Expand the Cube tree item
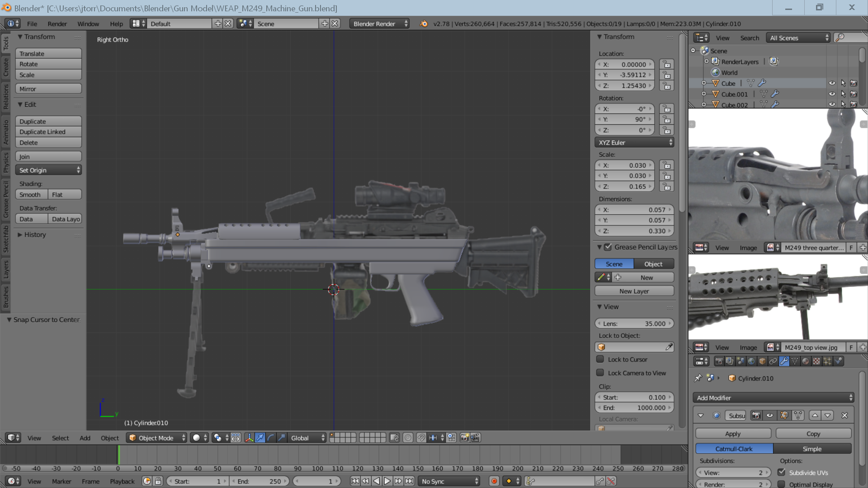Screen dimensions: 868x488 (x=703, y=83)
